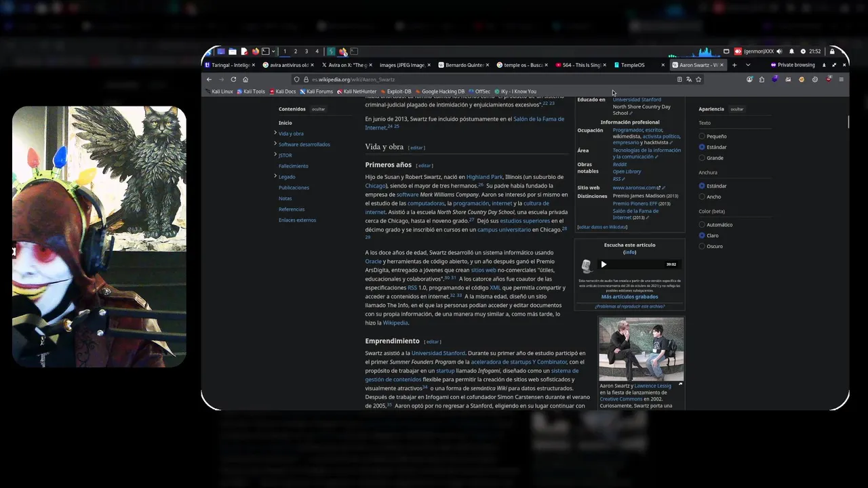The image size is (868, 488).
Task: Reload the Wikipedia page
Action: (x=233, y=79)
